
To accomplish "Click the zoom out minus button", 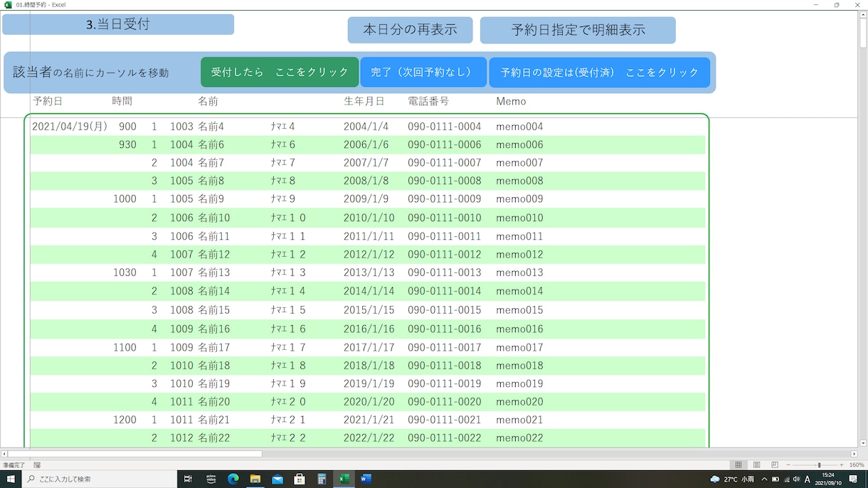I will click(788, 465).
